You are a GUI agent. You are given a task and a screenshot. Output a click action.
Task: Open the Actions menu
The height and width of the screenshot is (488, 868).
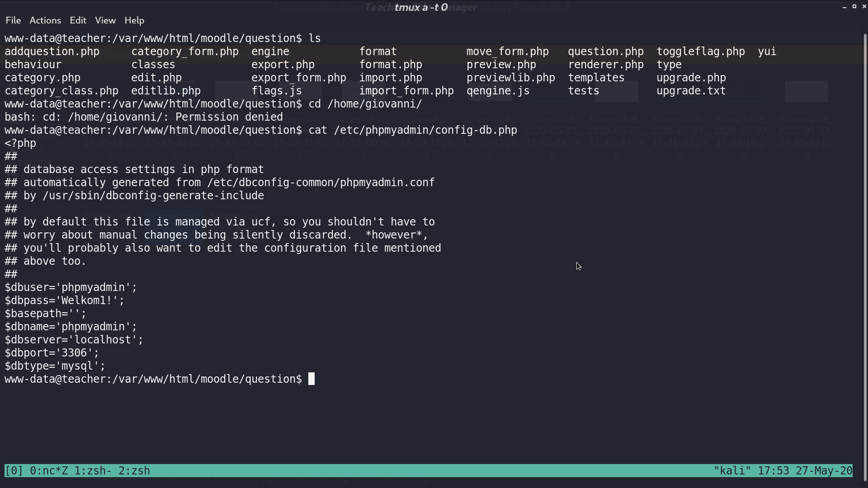point(45,20)
